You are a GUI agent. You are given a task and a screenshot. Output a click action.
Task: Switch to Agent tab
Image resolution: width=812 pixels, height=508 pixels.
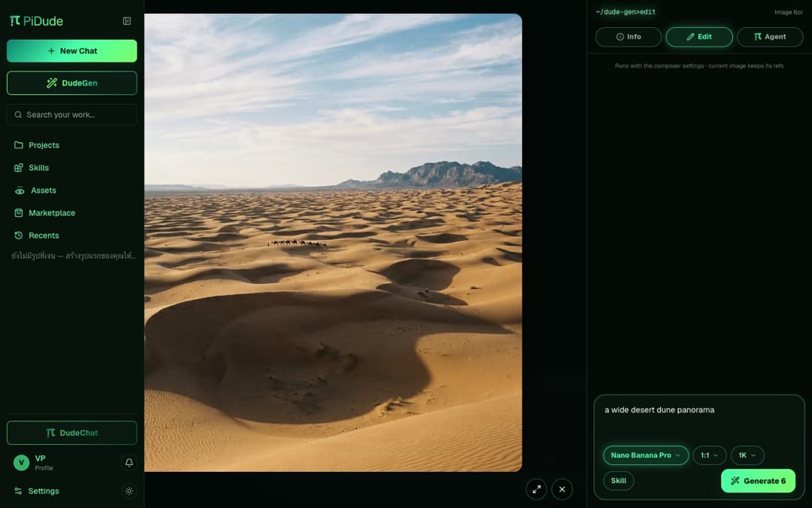(770, 37)
